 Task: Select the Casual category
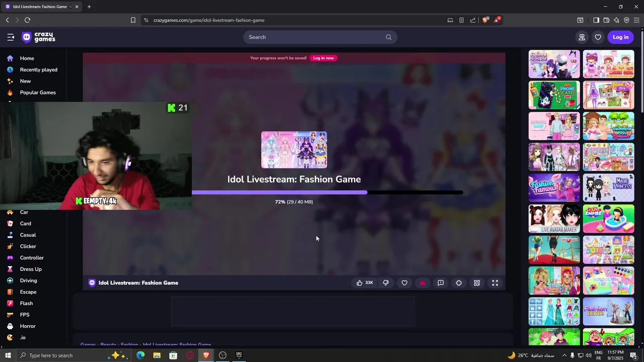pyautogui.click(x=28, y=235)
